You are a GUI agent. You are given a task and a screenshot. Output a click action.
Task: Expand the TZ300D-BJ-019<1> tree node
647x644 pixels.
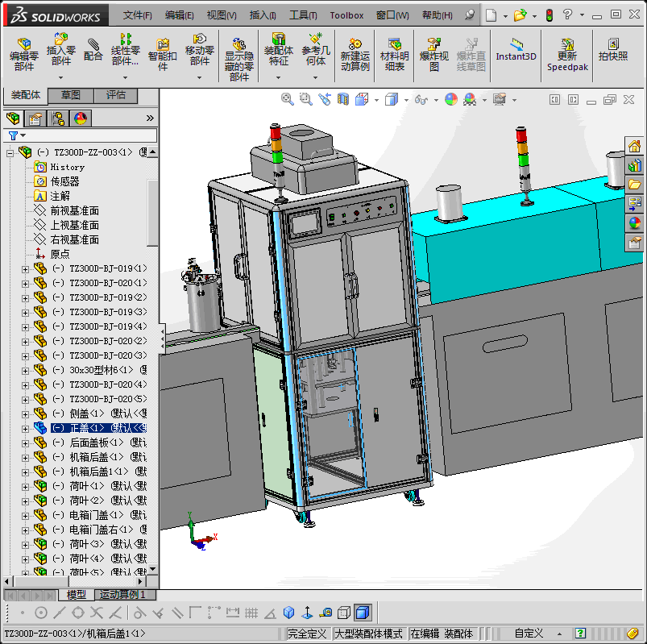(25, 268)
